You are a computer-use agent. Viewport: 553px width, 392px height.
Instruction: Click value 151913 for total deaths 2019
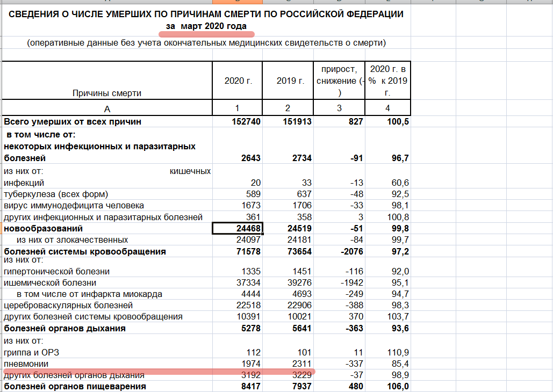pos(288,122)
